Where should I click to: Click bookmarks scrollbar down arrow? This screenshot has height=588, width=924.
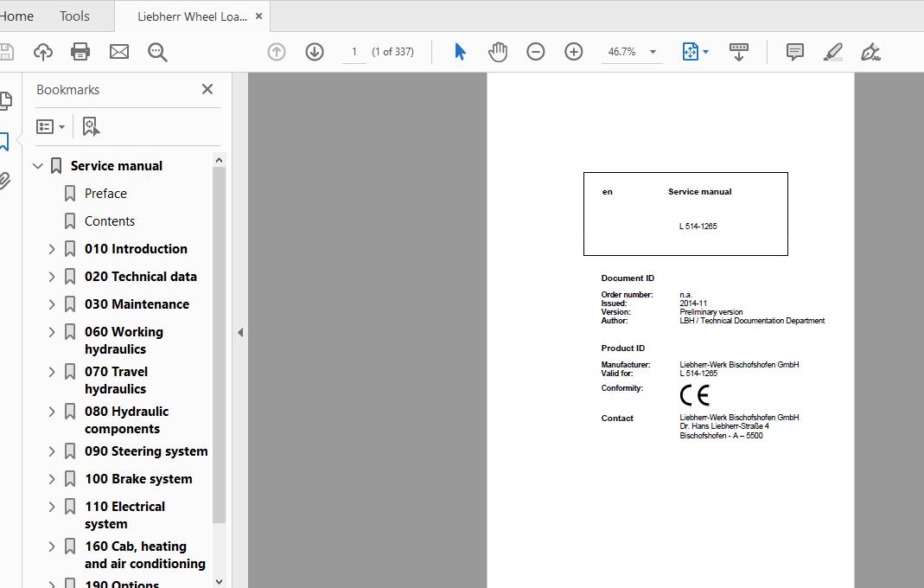coord(220,581)
